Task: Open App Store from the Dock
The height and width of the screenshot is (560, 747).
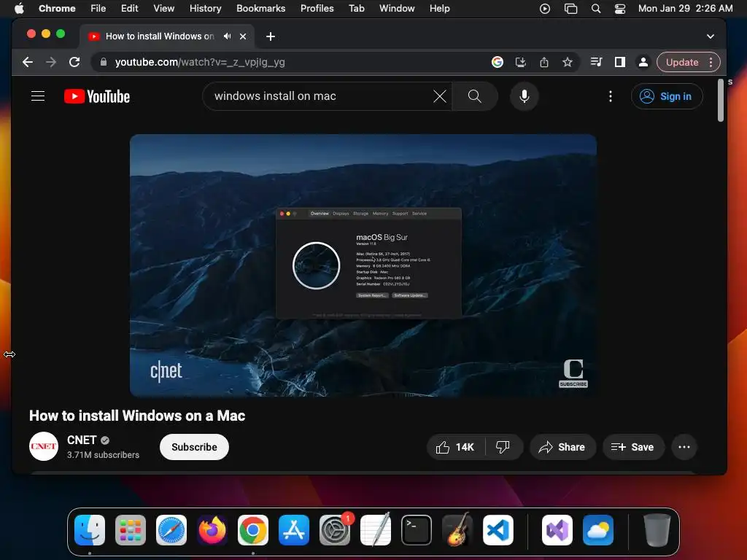Action: pyautogui.click(x=294, y=530)
